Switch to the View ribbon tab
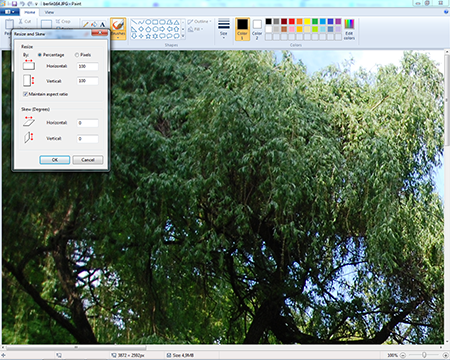Screen dimensions: 450x360 (49, 12)
